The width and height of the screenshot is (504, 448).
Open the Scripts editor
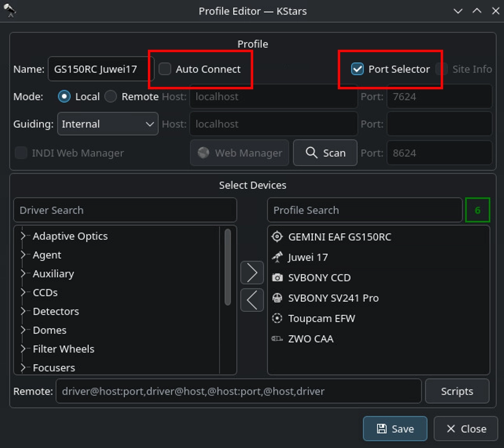point(457,391)
